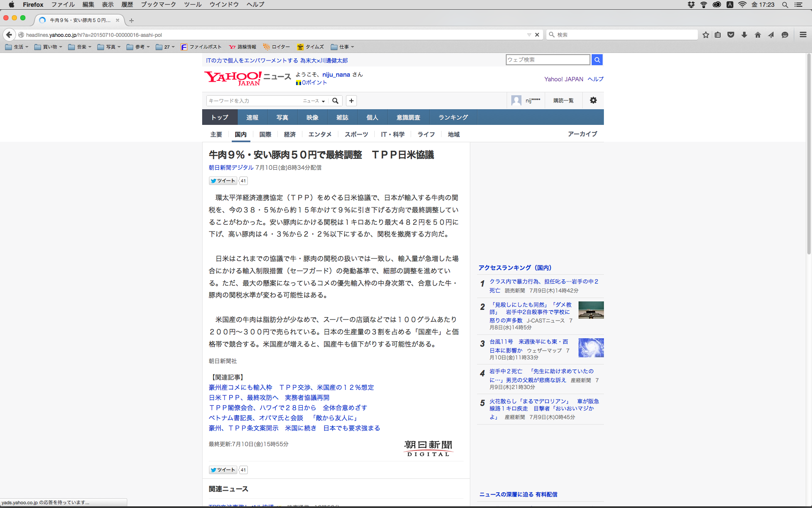The height and width of the screenshot is (508, 812).
Task: Open the Firefox downloads arrow icon
Action: tap(744, 35)
